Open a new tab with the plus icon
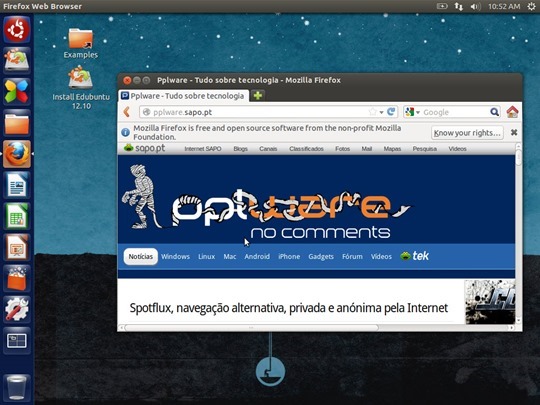 (258, 95)
